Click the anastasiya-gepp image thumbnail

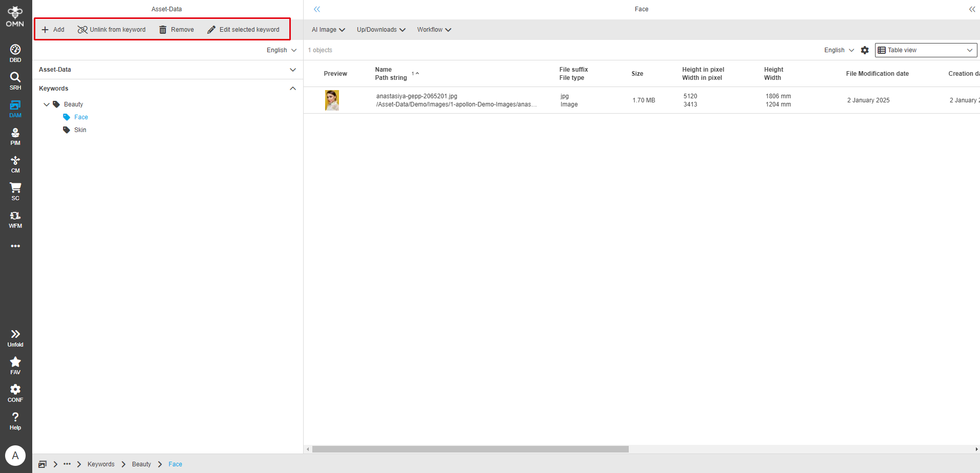332,100
